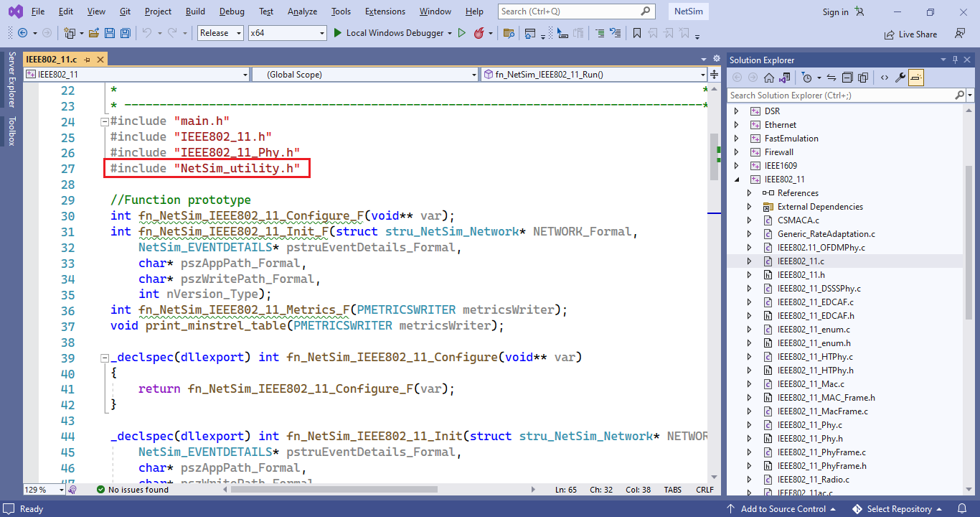Expand the References node

(x=749, y=193)
